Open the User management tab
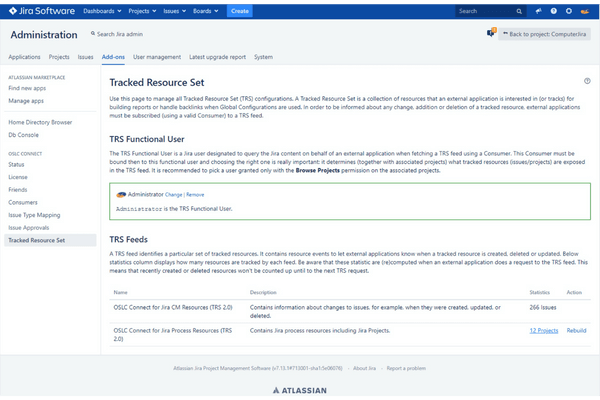The image size is (600, 400). tap(157, 57)
